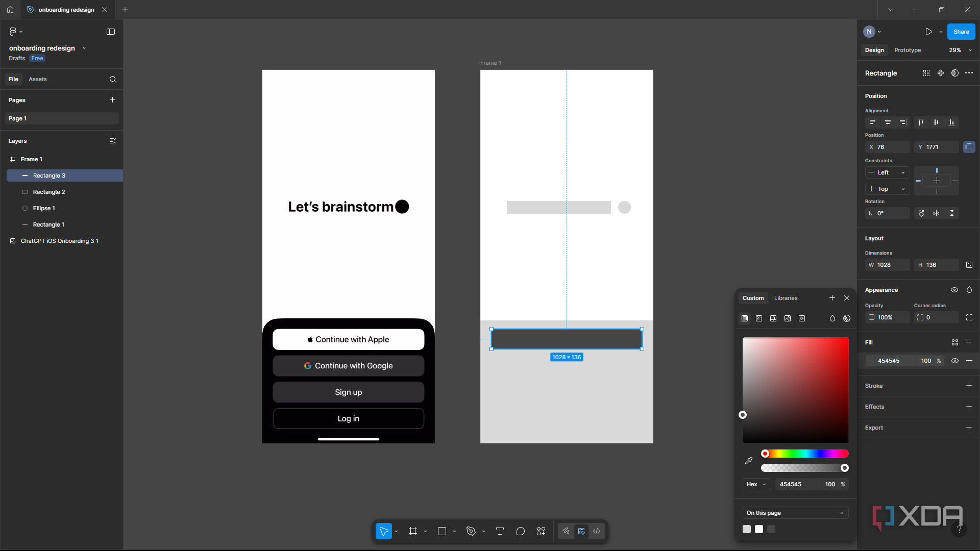
Task: Open the Hex color format dropdown
Action: (x=756, y=484)
